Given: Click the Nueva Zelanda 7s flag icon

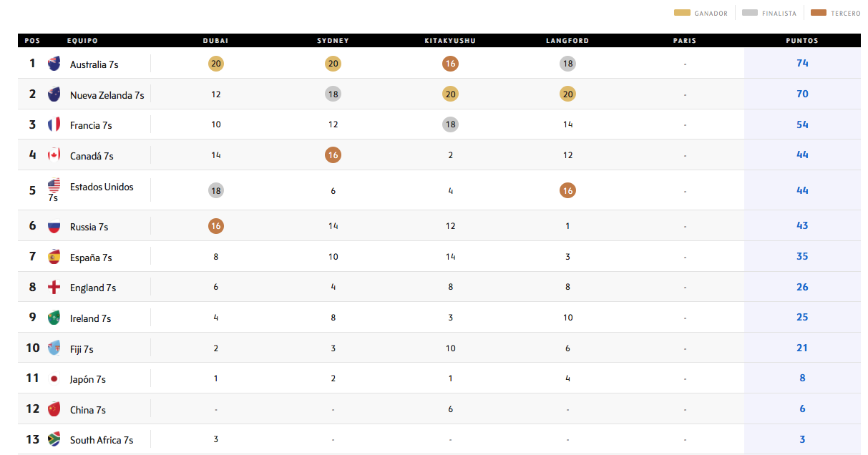Looking at the screenshot, I should click(54, 94).
